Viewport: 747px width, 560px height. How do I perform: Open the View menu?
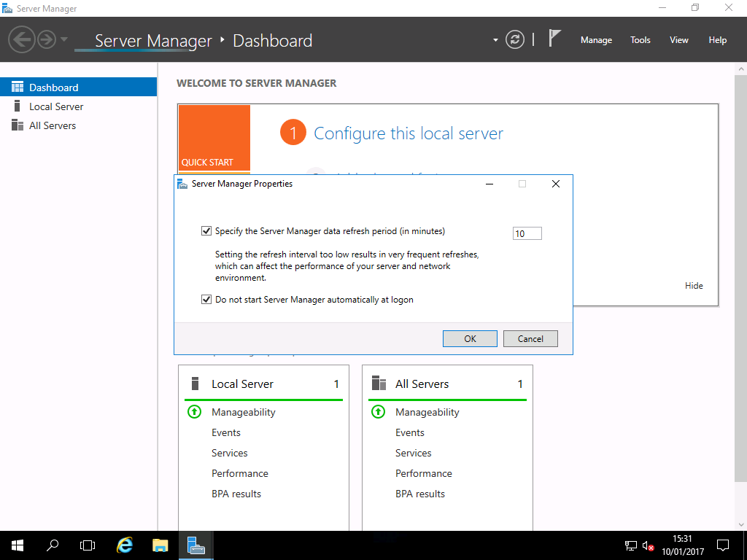(x=678, y=40)
